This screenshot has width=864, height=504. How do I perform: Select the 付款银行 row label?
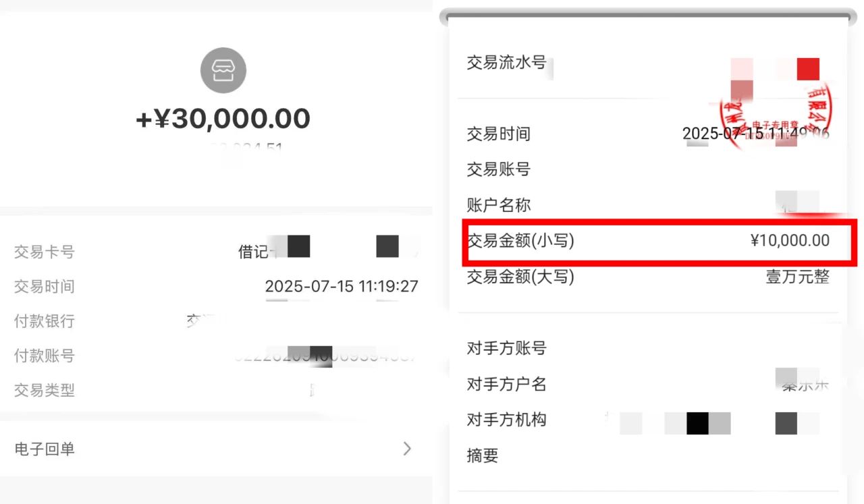pyautogui.click(x=45, y=321)
